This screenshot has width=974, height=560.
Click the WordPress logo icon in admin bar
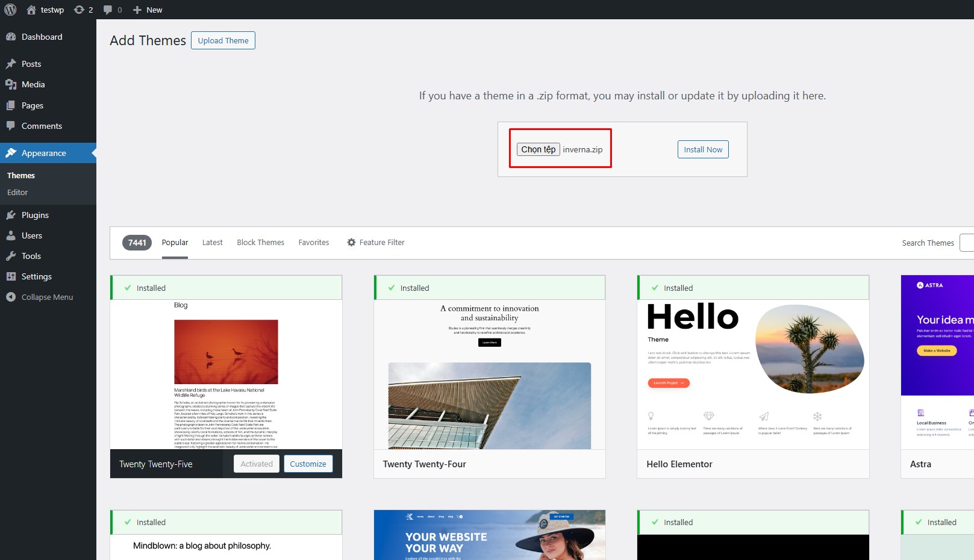tap(10, 10)
